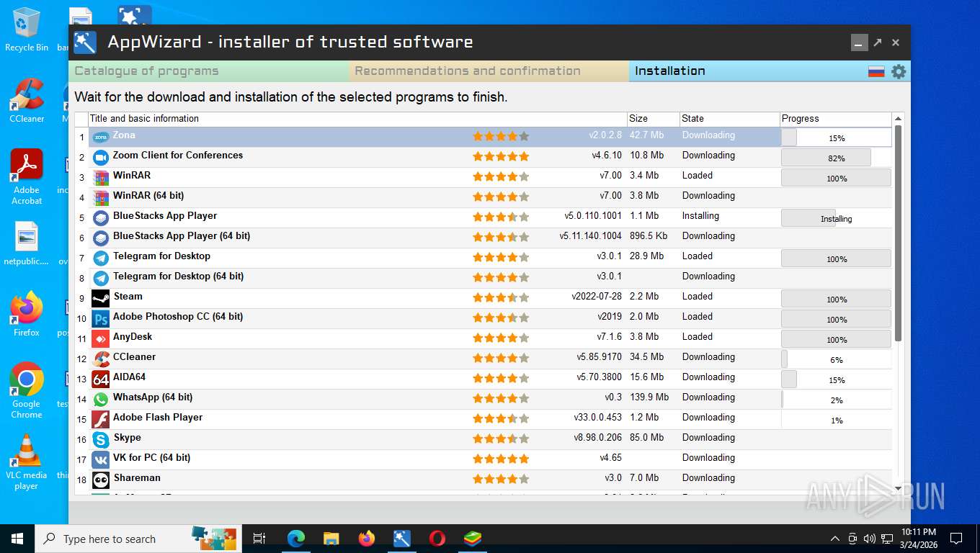This screenshot has height=553, width=980.
Task: Show hidden system tray icons
Action: [x=835, y=539]
